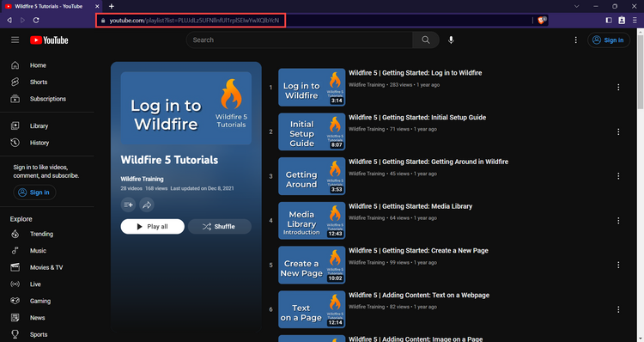This screenshot has height=342, width=644.
Task: Share the playlist via arrow icon
Action: tap(147, 205)
